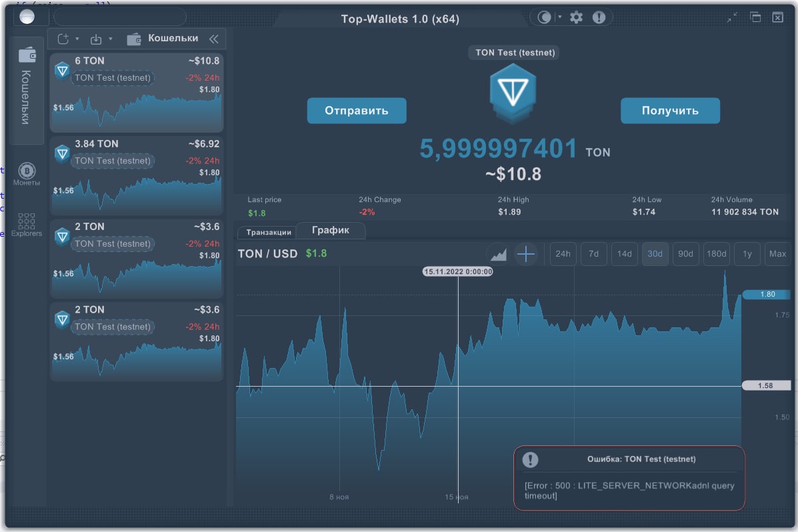
Task: Expand the add wallet dropdown arrow
Action: (77, 39)
